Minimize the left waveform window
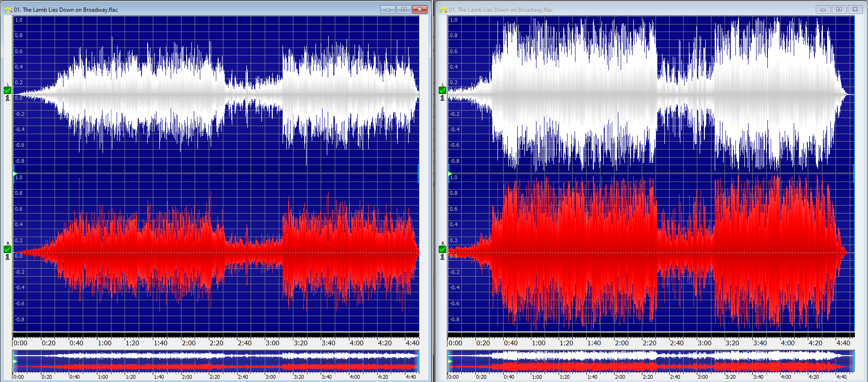 (388, 9)
